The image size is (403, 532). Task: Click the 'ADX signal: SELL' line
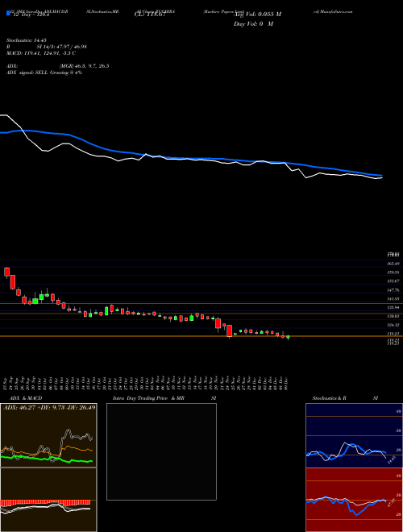[44, 73]
